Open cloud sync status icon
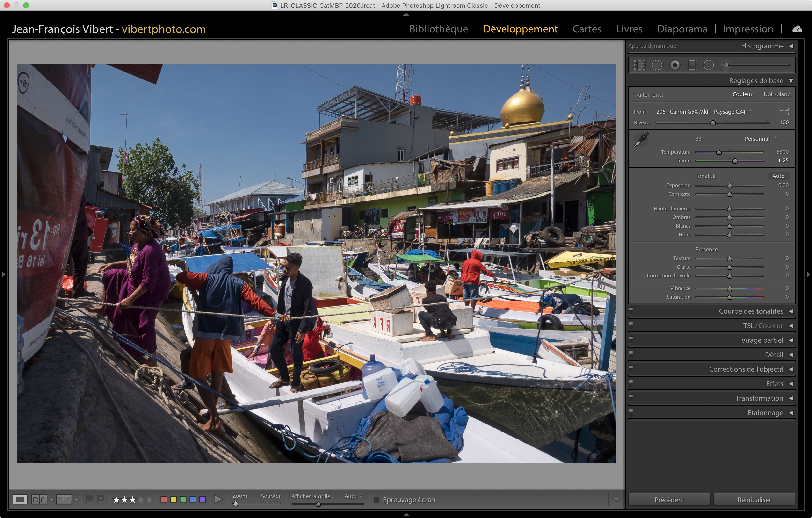Screen dimensions: 812x518 pos(797,29)
